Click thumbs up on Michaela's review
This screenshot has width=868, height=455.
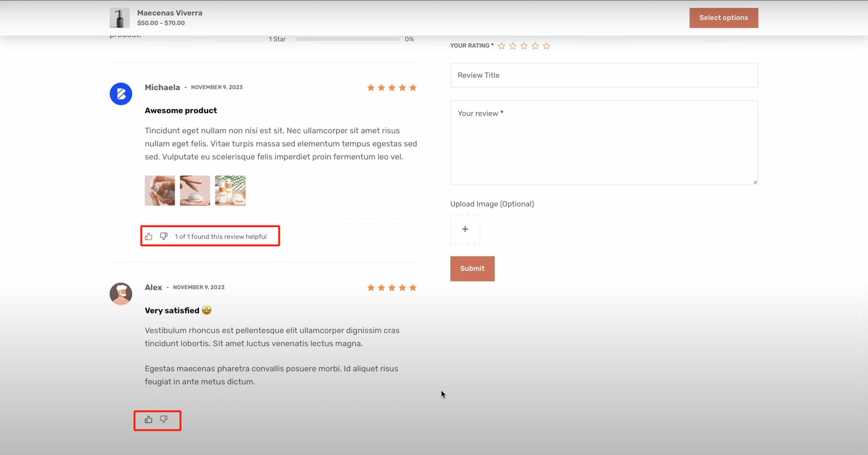[149, 236]
